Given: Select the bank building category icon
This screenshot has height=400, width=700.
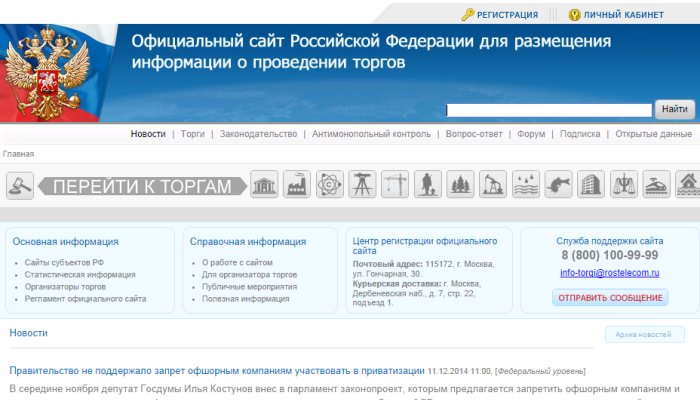Looking at the screenshot, I should pos(265,185).
